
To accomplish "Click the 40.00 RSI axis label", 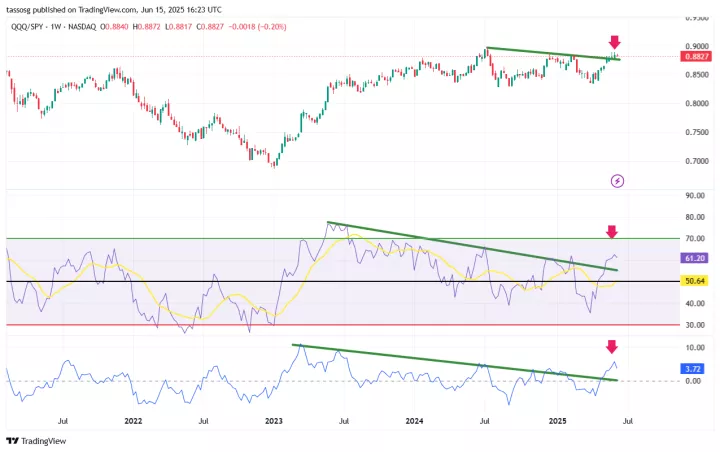I will [695, 303].
